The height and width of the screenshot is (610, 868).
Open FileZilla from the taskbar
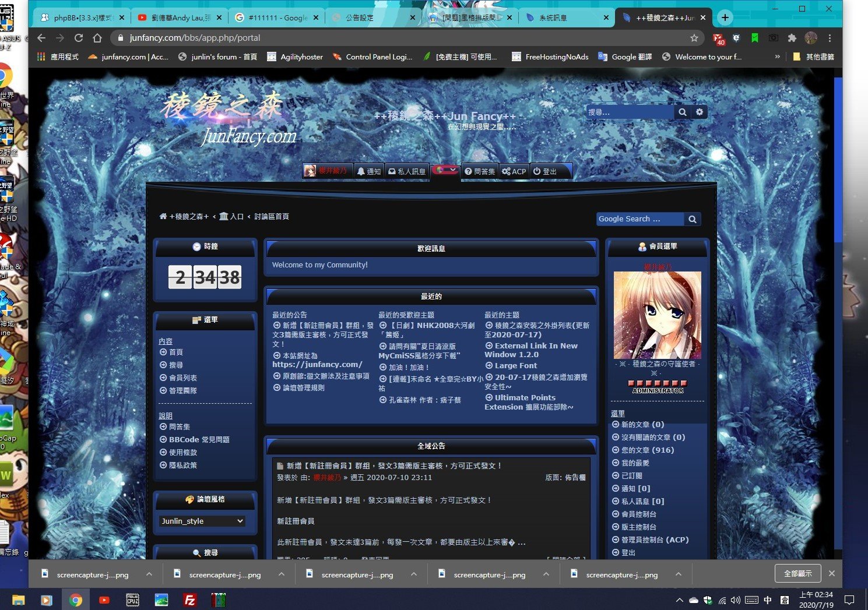tap(189, 600)
